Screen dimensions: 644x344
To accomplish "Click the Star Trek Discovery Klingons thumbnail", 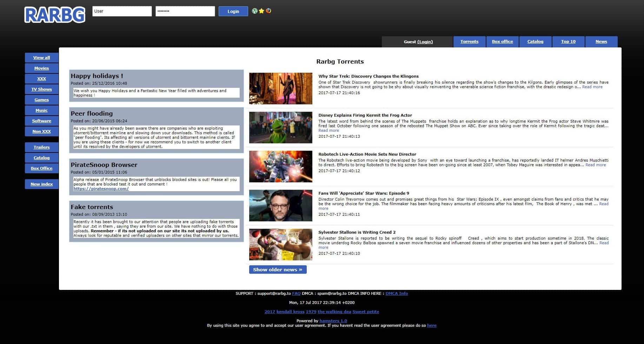I will point(281,89).
